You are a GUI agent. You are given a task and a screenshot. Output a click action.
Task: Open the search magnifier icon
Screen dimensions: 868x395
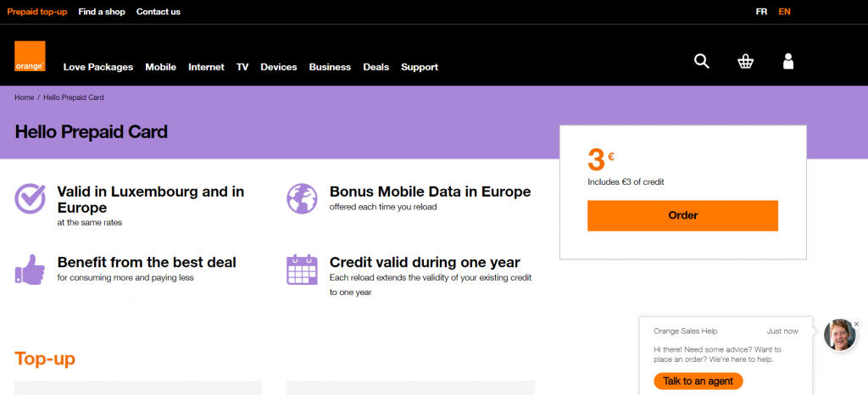coord(701,61)
